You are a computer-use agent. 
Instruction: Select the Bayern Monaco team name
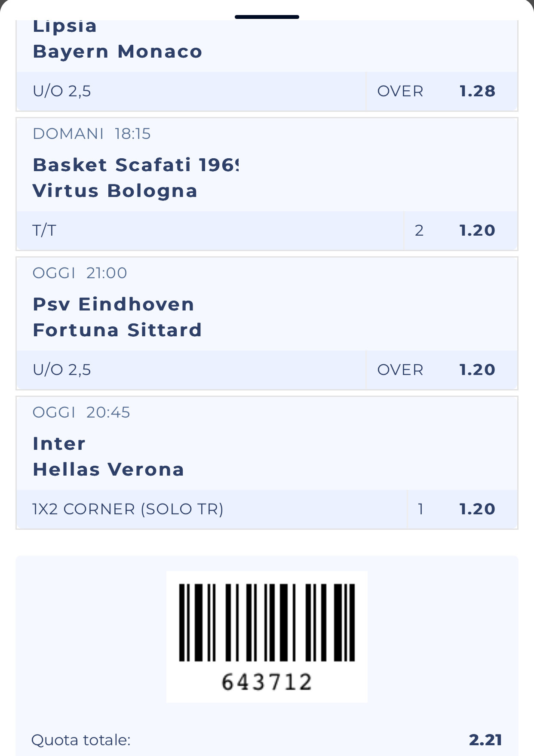(117, 52)
